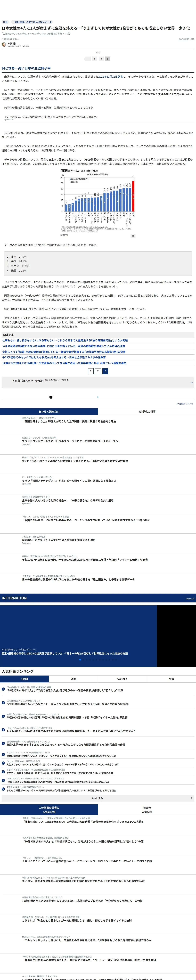Select page 3 in bottom pager

click(x=105, y=371)
